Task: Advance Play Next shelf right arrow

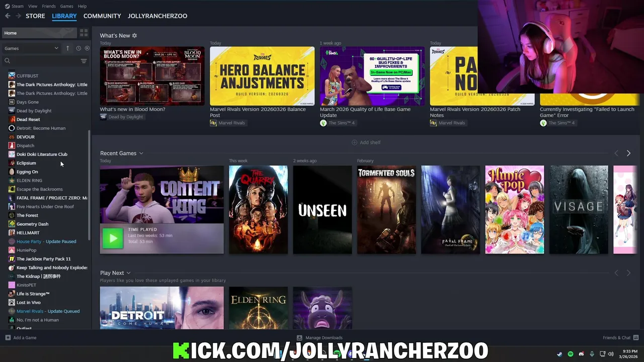Action: click(x=628, y=273)
